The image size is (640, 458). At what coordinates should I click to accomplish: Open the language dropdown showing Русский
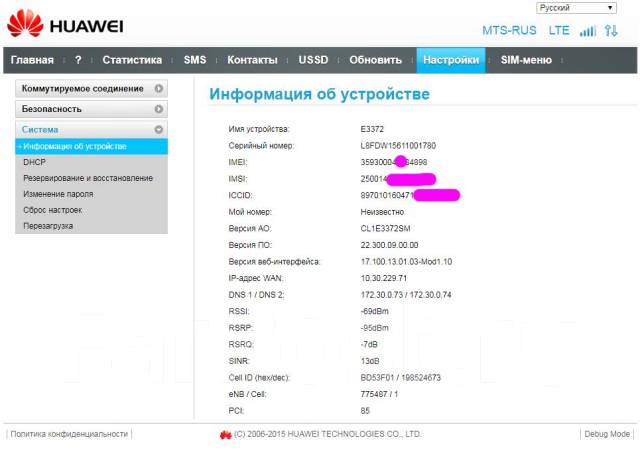click(x=579, y=8)
